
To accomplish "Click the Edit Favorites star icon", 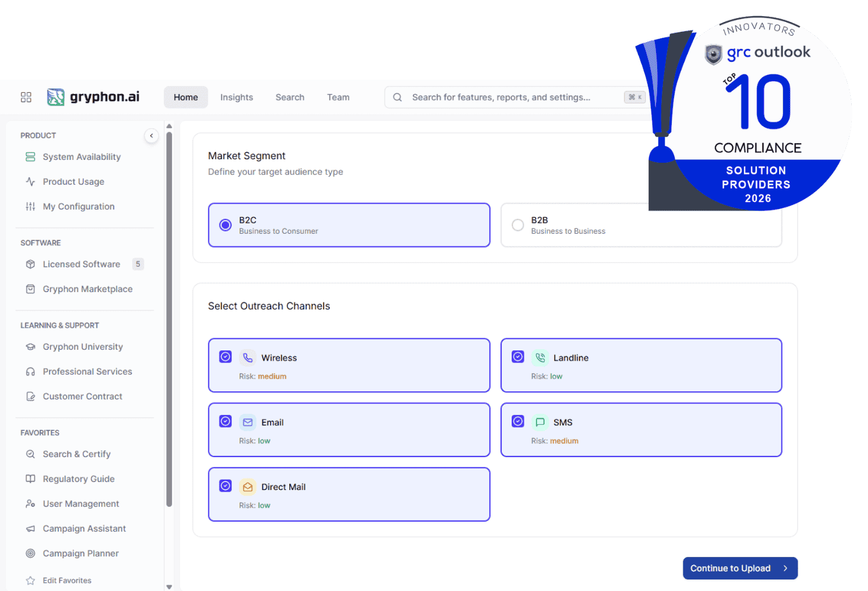I will point(31,581).
